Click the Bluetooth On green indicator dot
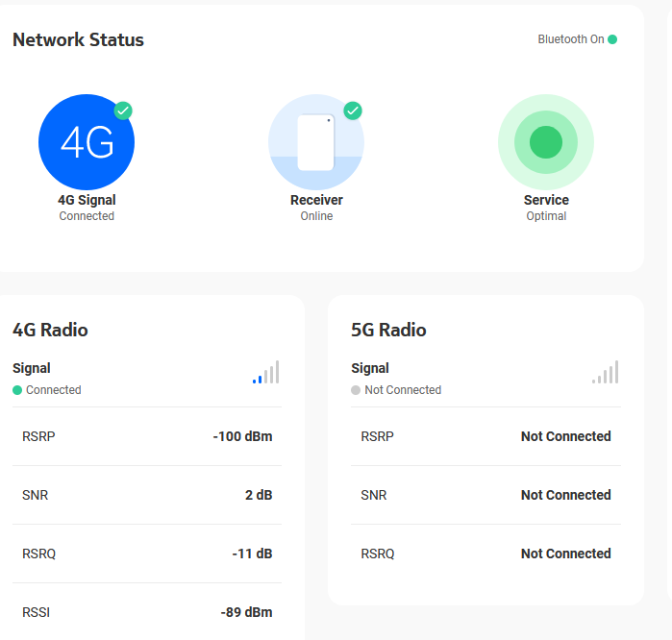This screenshot has width=672, height=640. click(x=612, y=39)
